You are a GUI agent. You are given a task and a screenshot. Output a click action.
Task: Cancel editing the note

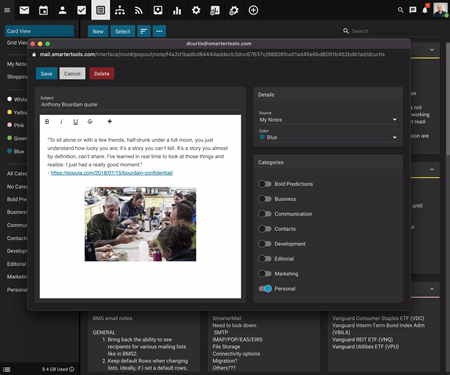[72, 74]
